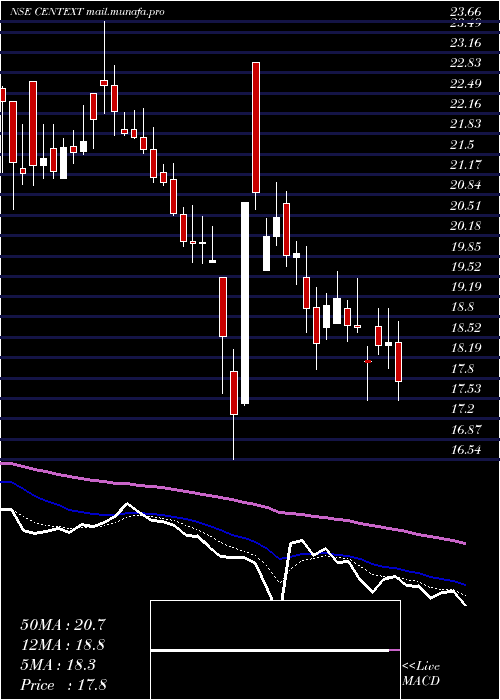Click the 23.16 price axis label
This screenshot has width=500, height=700.
point(466,43)
